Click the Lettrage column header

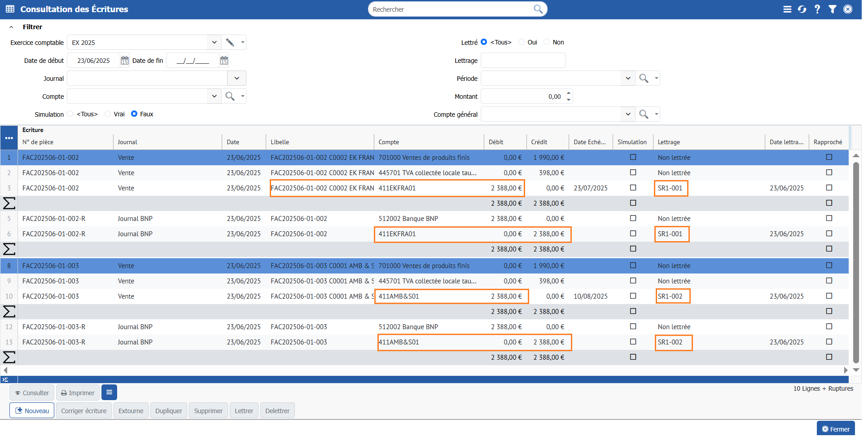669,142
